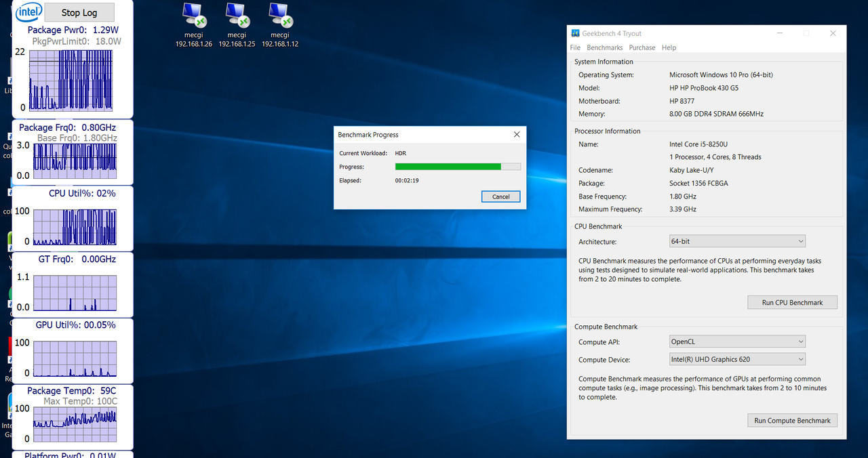Click the 'Socket 1356 FCBGA' package value
The image size is (868, 458).
700,183
